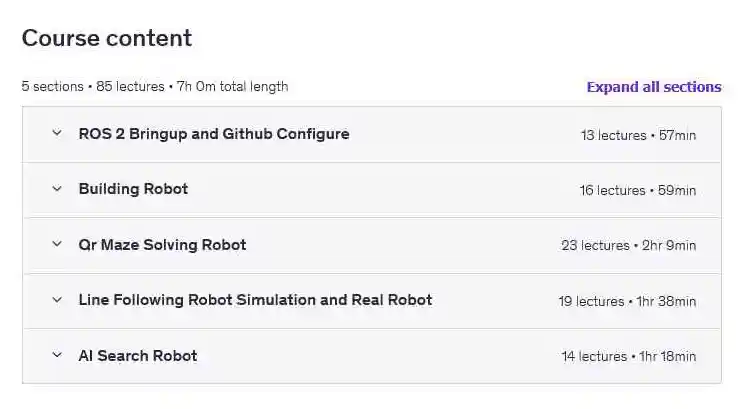Click chevron beside Qr Maze Solving Robot

point(57,245)
